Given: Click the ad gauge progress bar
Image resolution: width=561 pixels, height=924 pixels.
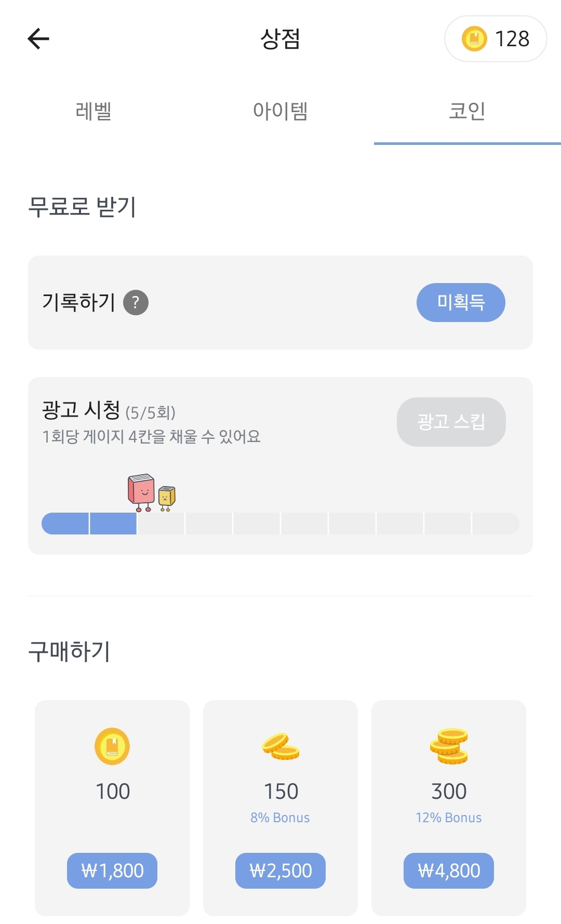Looking at the screenshot, I should click(280, 524).
